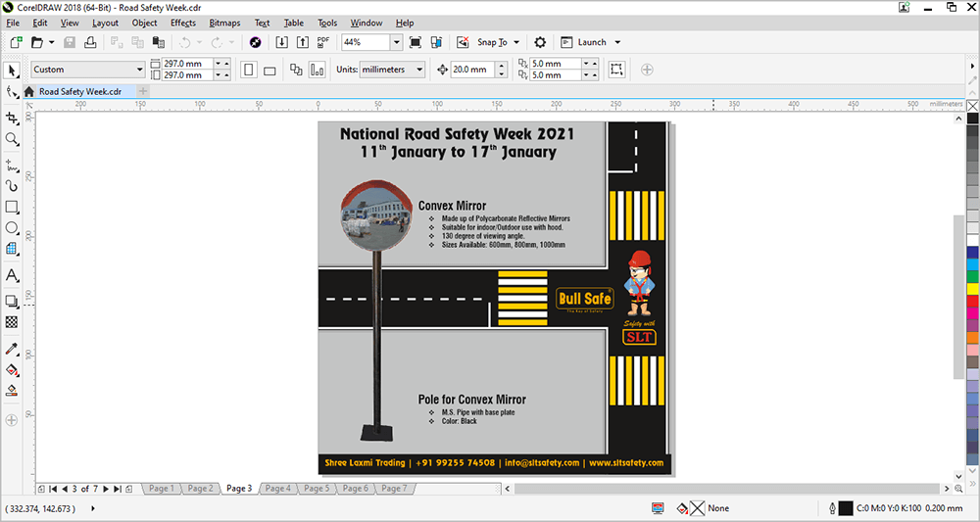Viewport: 980px width, 522px height.
Task: Toggle apply layout to all pages
Action: pyautogui.click(x=296, y=70)
